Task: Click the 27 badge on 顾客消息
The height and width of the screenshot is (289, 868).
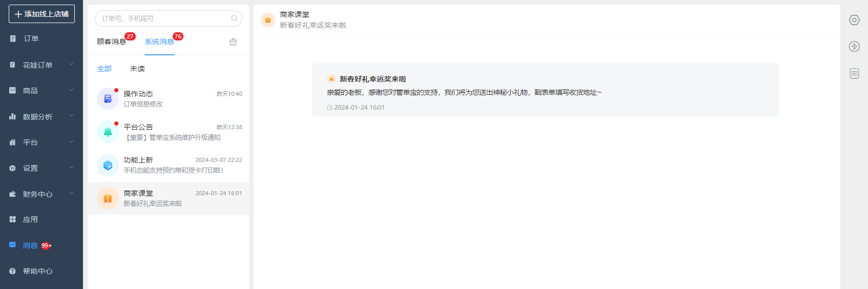Action: point(130,36)
